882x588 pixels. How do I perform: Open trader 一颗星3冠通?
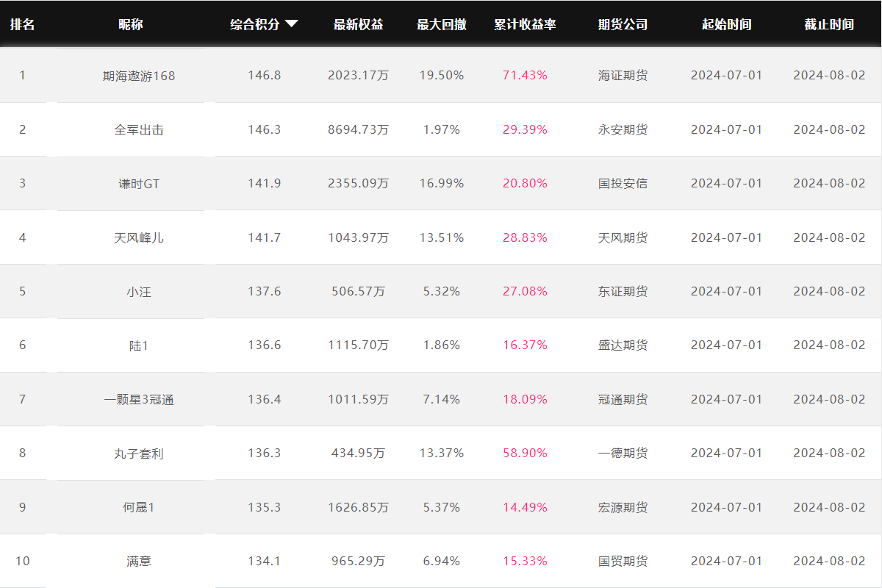(x=139, y=400)
